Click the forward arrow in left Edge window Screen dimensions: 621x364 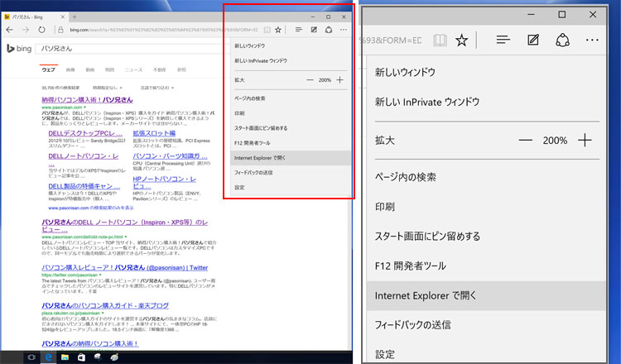pos(26,30)
